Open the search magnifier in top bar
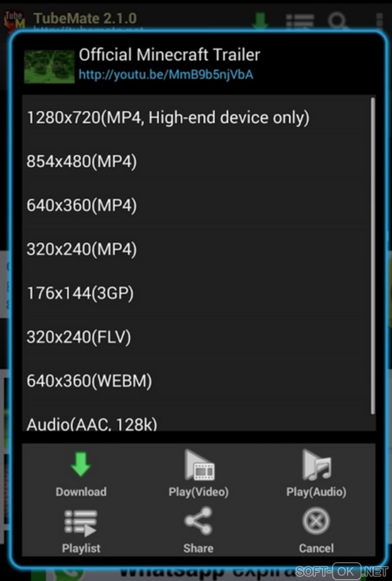Image resolution: width=392 pixels, height=581 pixels. (338, 21)
